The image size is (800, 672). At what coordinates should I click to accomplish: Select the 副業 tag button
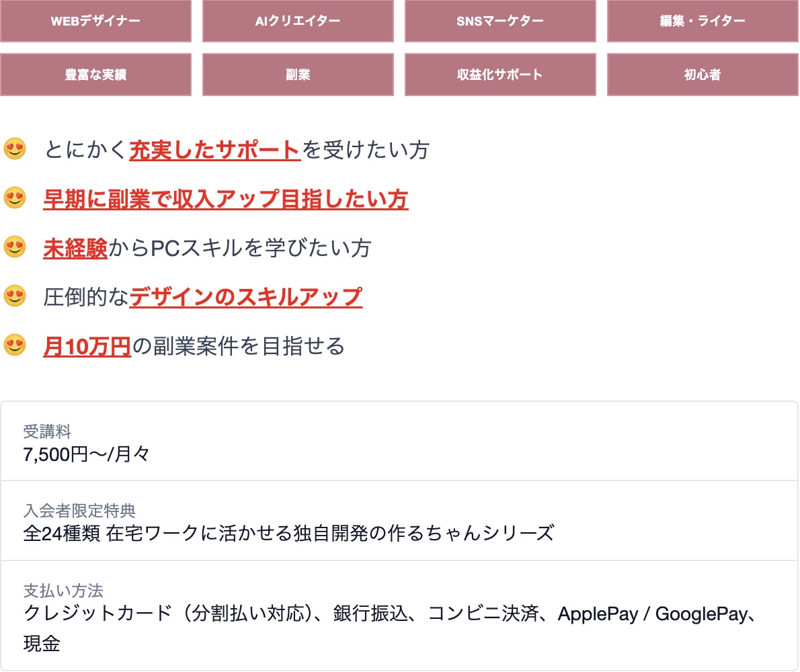pyautogui.click(x=298, y=75)
